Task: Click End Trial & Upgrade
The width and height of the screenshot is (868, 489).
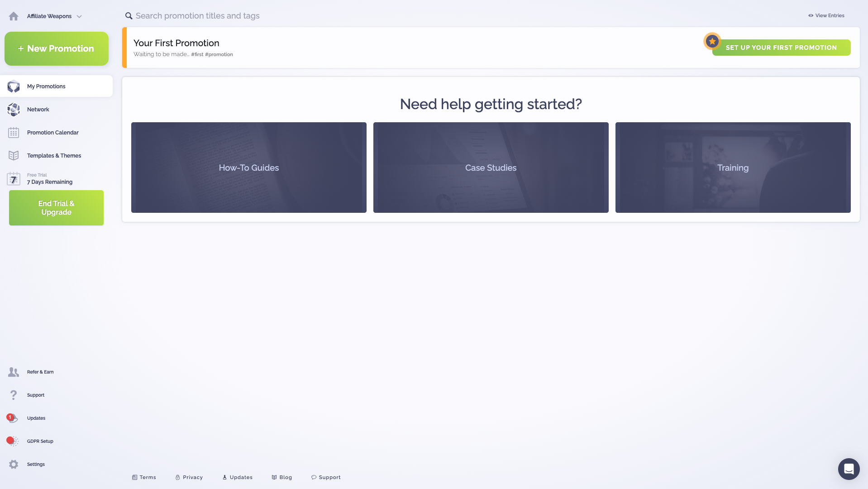Action: pyautogui.click(x=56, y=207)
